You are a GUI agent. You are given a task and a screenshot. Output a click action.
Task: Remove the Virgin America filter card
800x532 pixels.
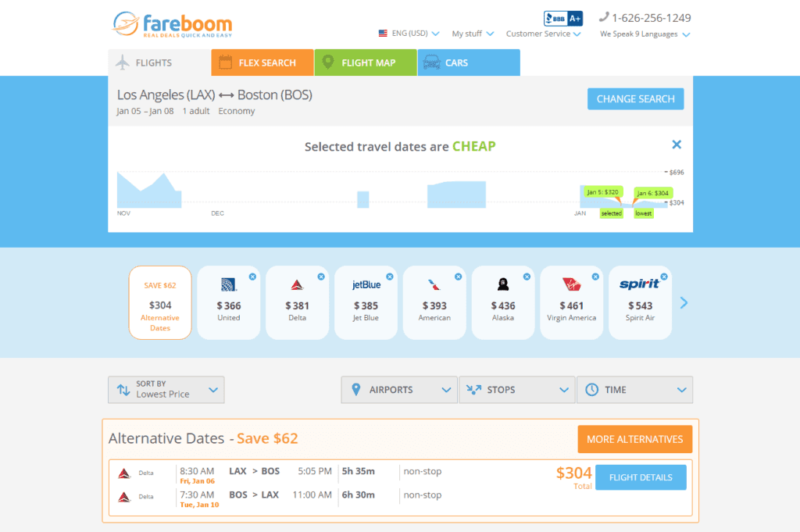(x=595, y=277)
